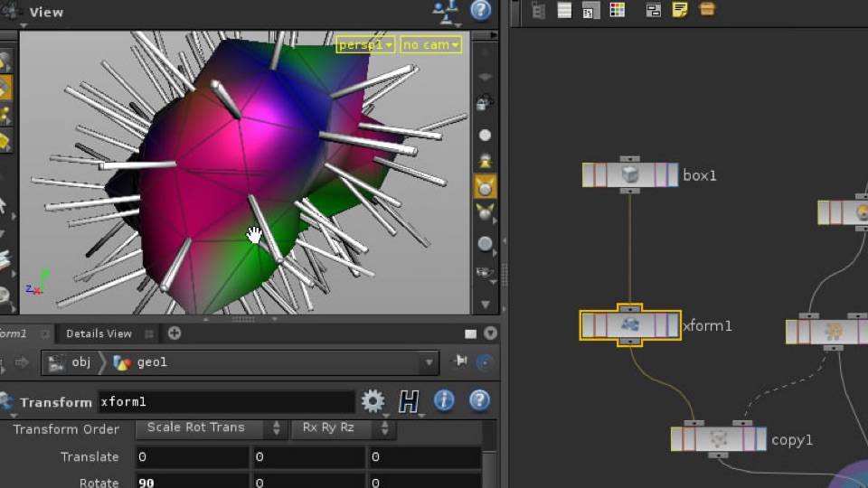868x488 pixels.
Task: Open the persp1 viewport dropdown
Action: coord(365,44)
